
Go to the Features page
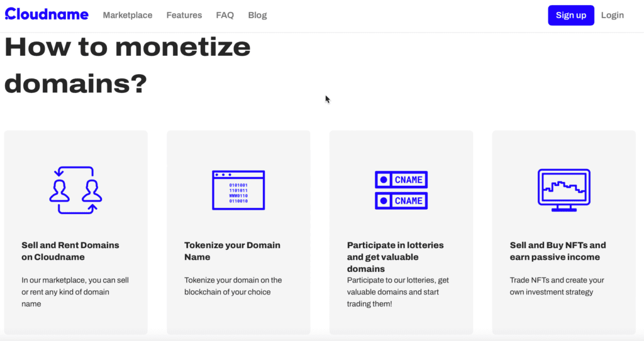(x=184, y=15)
